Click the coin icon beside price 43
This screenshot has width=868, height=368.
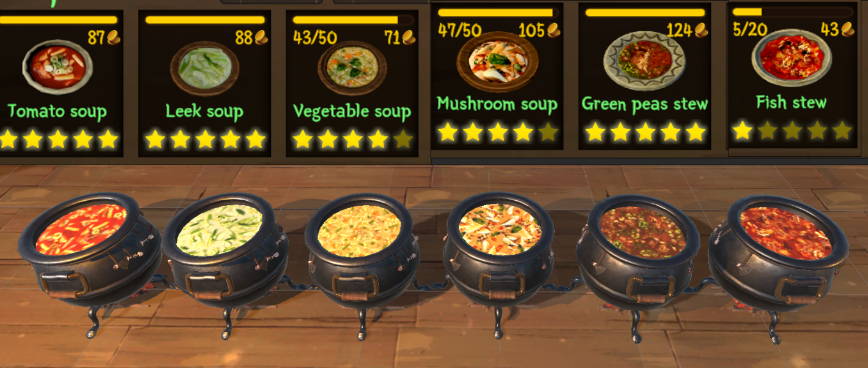848,29
